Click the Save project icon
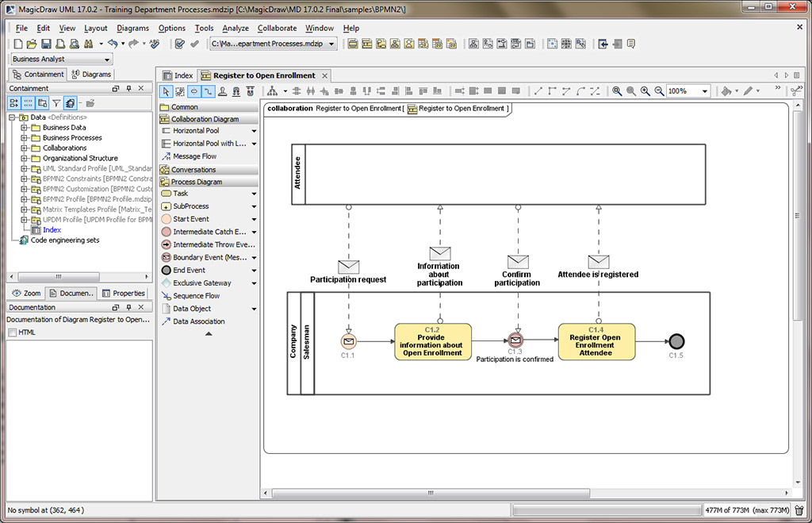The width and height of the screenshot is (812, 523). click(x=45, y=44)
